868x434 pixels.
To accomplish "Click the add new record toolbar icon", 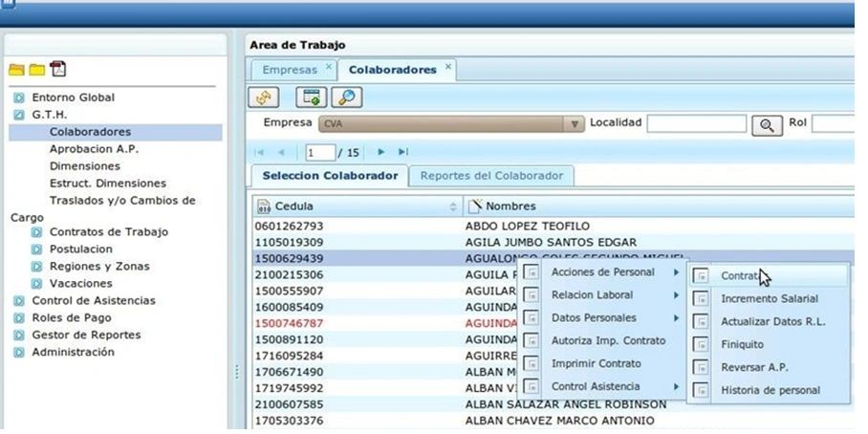I will click(x=311, y=98).
